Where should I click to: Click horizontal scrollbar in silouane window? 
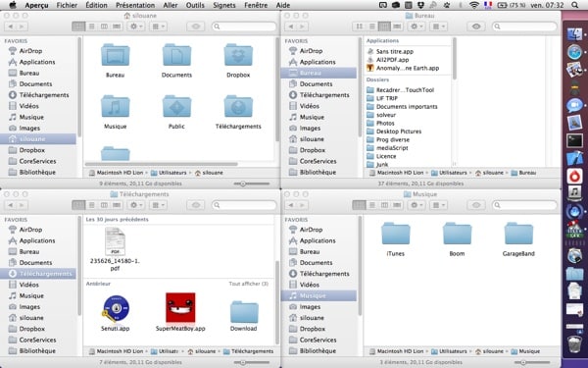coord(162,164)
